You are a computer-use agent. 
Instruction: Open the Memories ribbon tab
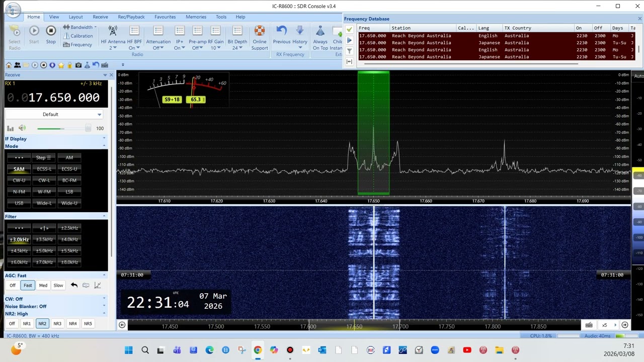[x=196, y=17]
